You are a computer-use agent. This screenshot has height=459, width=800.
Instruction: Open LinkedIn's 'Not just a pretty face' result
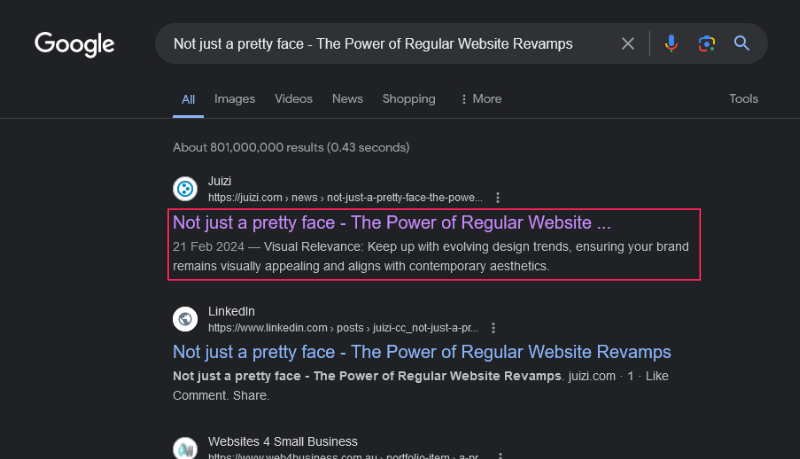(x=421, y=352)
